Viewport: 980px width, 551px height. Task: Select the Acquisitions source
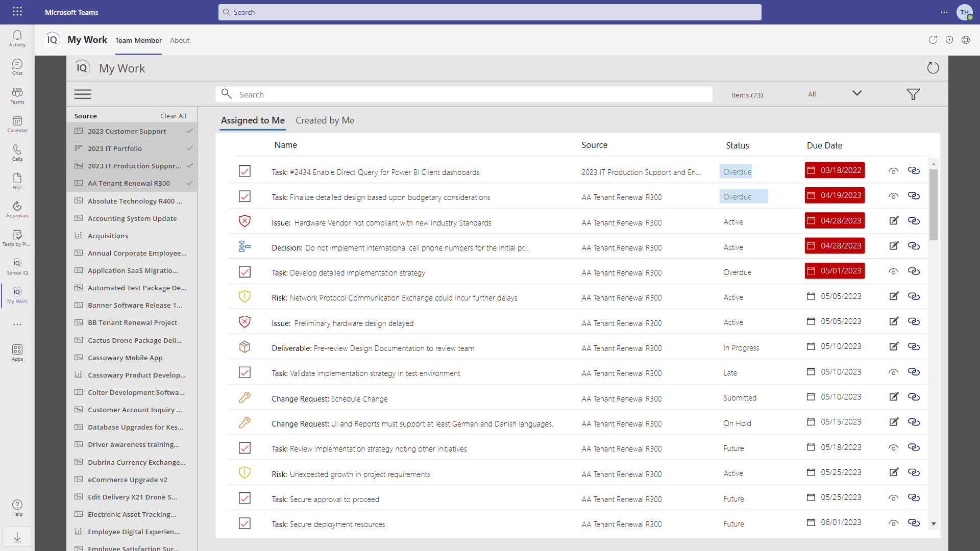pyautogui.click(x=132, y=236)
